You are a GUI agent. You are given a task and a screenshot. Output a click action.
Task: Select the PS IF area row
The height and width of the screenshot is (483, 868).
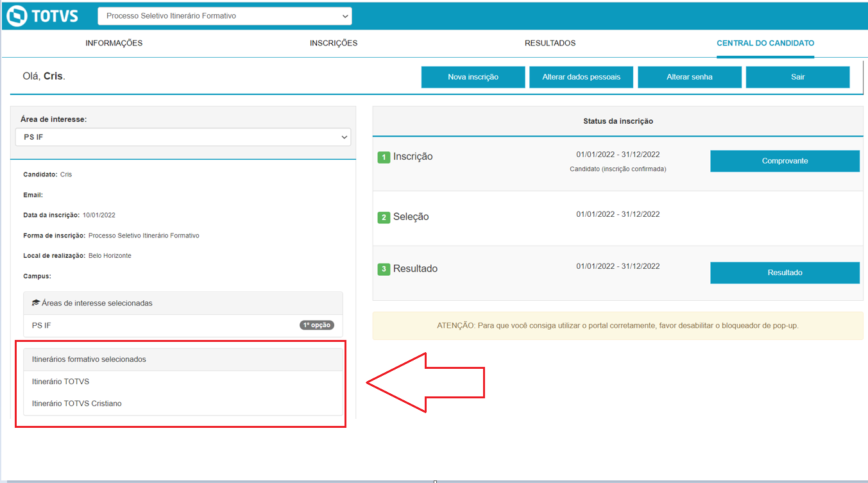coord(183,326)
